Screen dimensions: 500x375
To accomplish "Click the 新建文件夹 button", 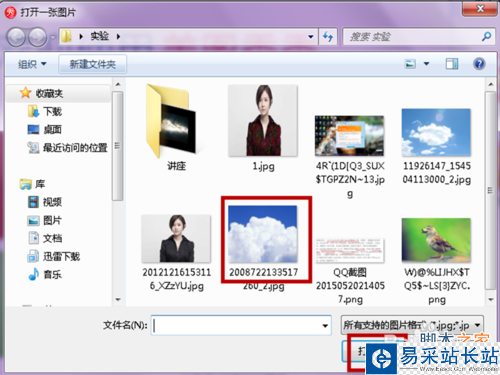I will point(93,64).
